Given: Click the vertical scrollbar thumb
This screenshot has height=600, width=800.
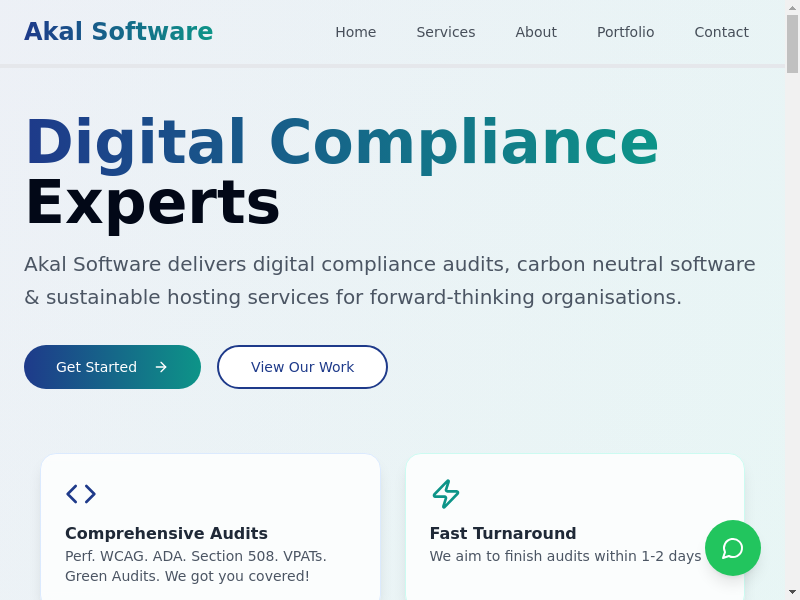Looking at the screenshot, I should [792, 45].
